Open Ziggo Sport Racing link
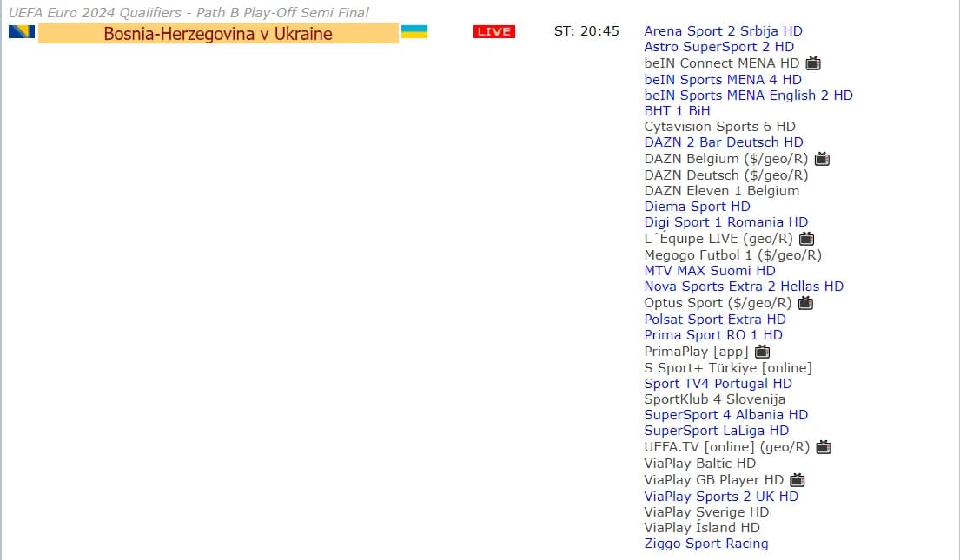 (x=706, y=543)
